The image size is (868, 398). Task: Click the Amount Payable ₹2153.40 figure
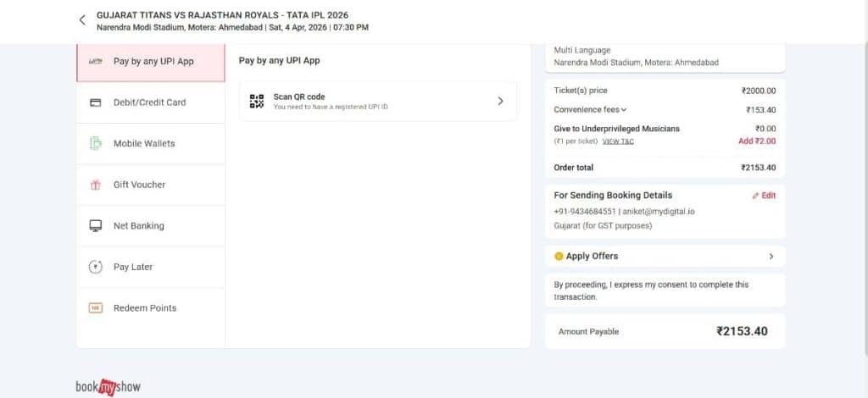[742, 331]
